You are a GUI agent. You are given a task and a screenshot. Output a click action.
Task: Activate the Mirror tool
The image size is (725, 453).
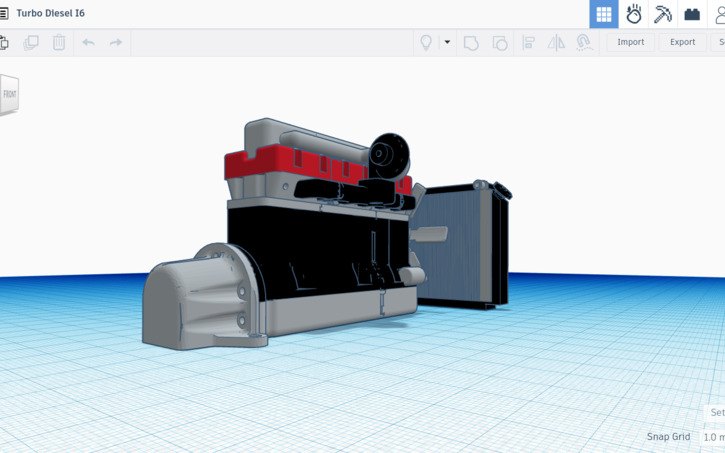tap(556, 43)
